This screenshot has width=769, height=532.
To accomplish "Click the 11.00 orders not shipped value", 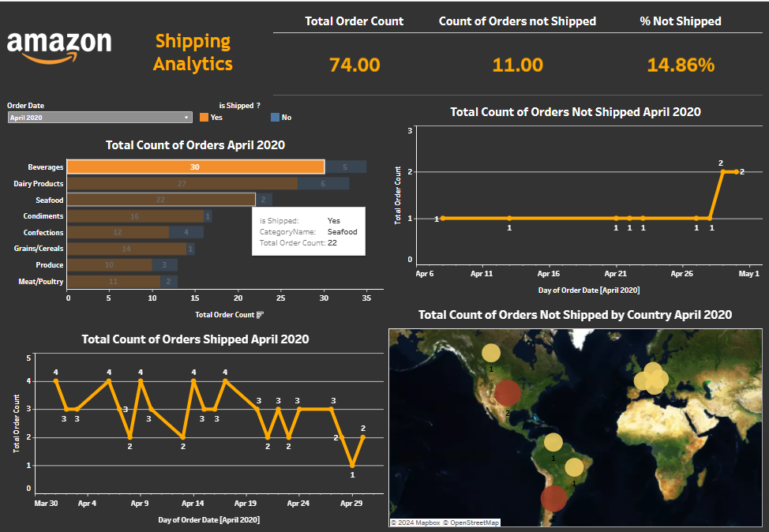I will 518,65.
